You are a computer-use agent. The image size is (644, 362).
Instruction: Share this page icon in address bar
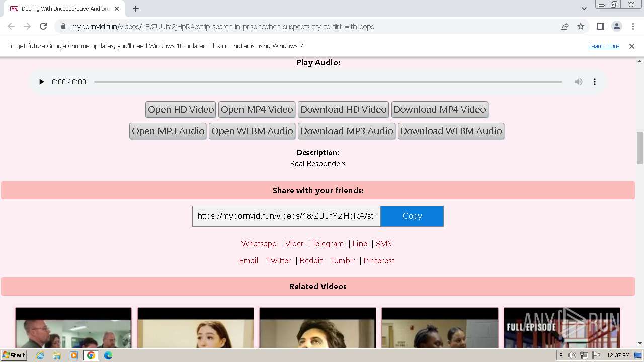565,27
